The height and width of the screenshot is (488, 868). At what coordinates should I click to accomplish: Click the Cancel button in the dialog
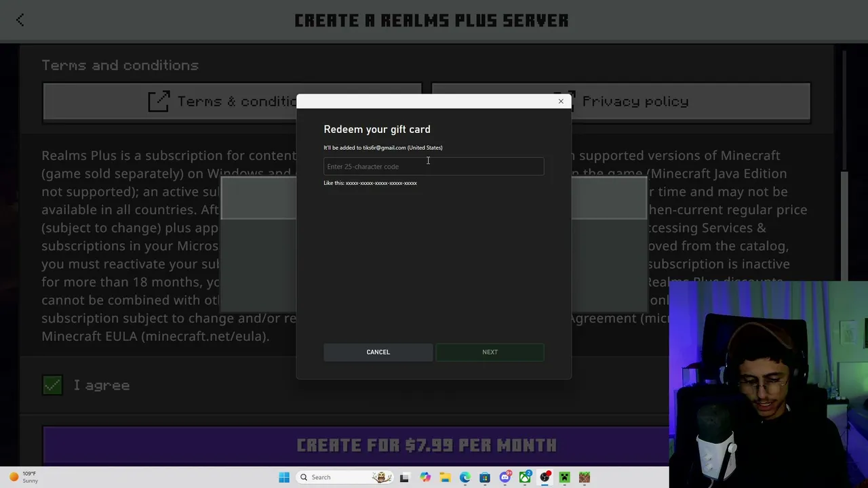point(378,352)
